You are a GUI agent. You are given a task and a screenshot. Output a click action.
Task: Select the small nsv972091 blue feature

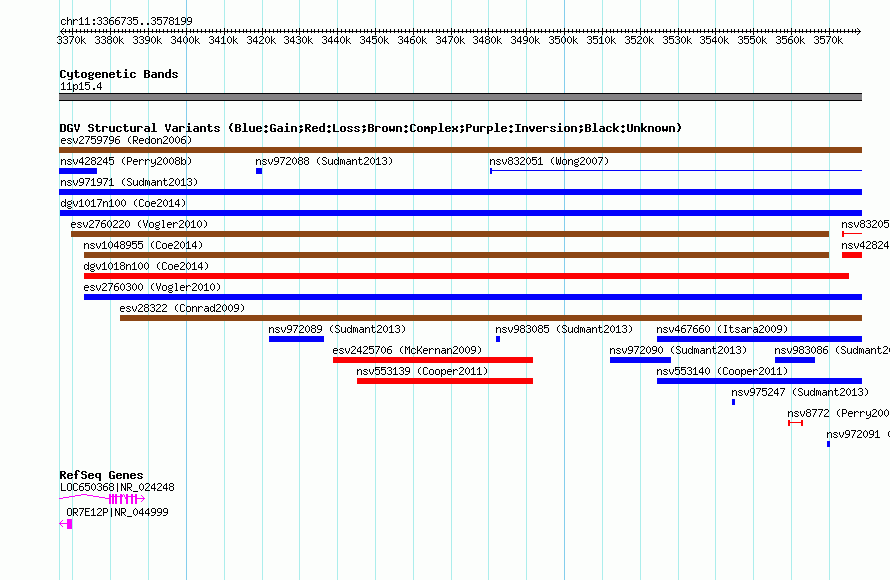(x=828, y=444)
